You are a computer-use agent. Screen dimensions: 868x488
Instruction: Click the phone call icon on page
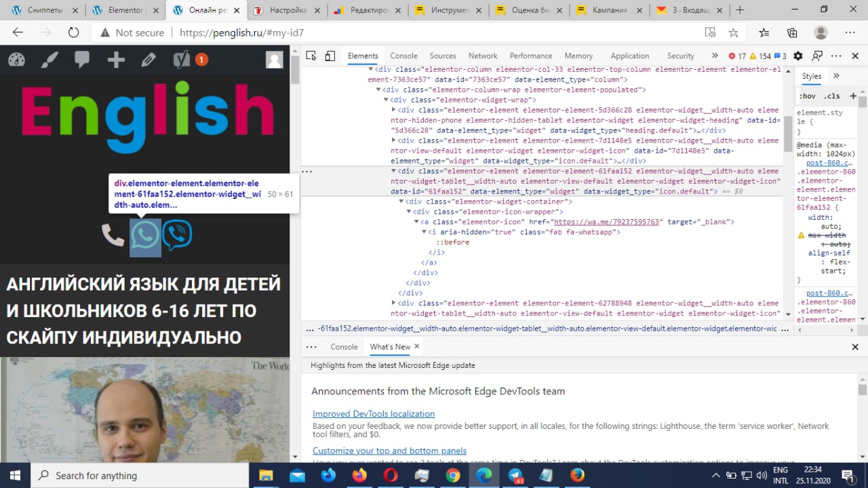[x=113, y=236]
